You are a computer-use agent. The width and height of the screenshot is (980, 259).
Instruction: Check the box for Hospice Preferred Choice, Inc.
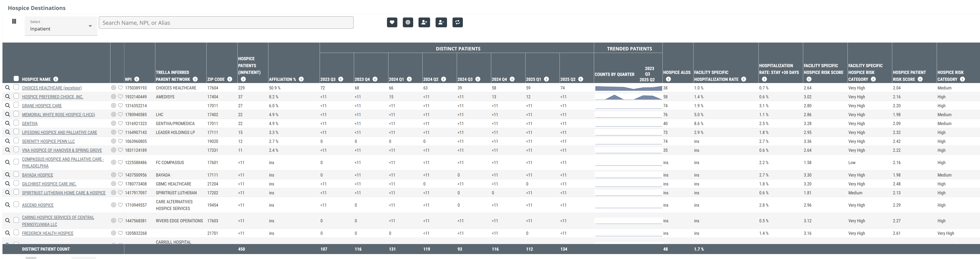tap(16, 96)
